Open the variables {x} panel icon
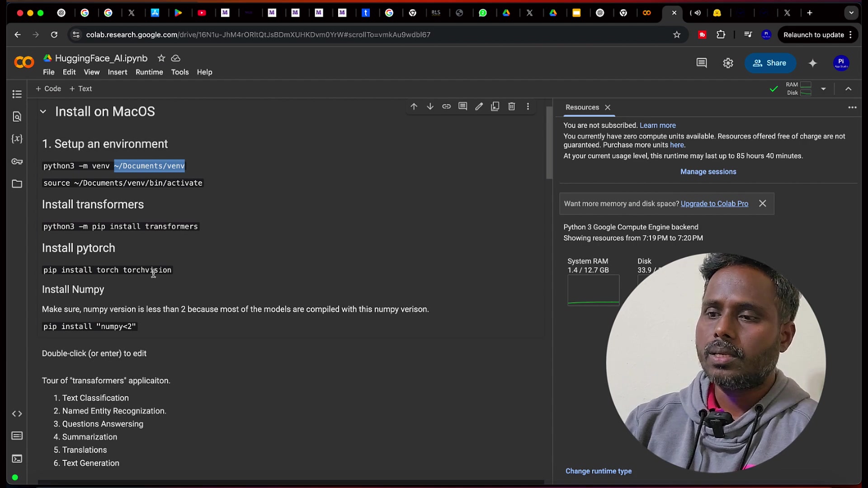Image resolution: width=868 pixels, height=488 pixels. point(17,139)
